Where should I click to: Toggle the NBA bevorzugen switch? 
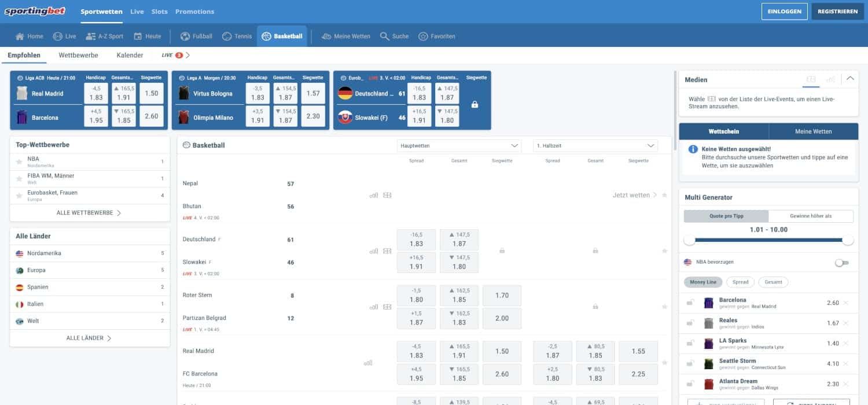pos(841,263)
